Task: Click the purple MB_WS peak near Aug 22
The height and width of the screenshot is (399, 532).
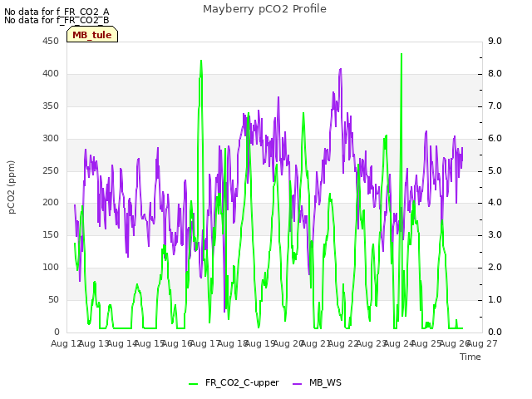Action: click(x=340, y=70)
